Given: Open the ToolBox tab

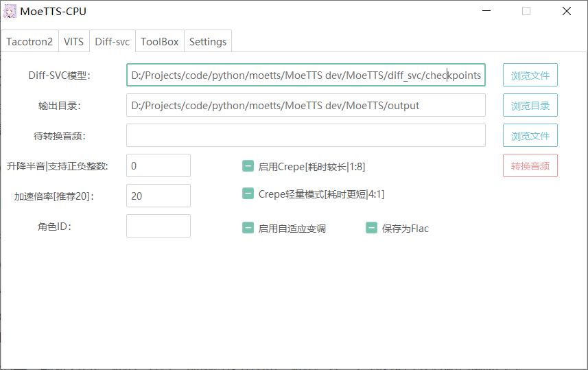Looking at the screenshot, I should [160, 41].
